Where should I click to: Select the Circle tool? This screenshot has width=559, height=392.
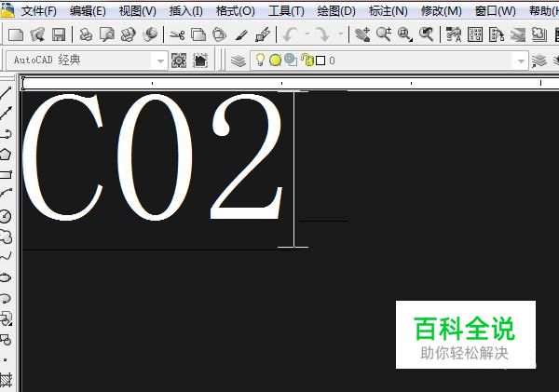tap(7, 216)
